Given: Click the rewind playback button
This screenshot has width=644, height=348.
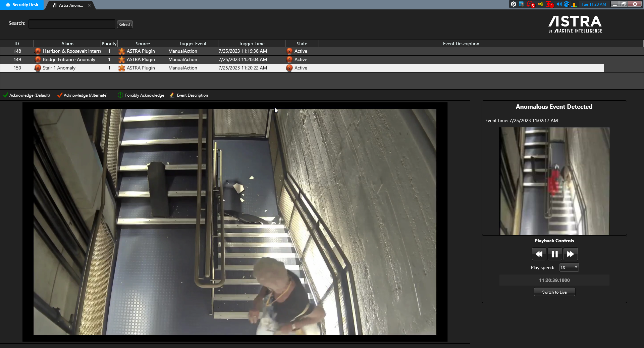Looking at the screenshot, I should (x=539, y=254).
